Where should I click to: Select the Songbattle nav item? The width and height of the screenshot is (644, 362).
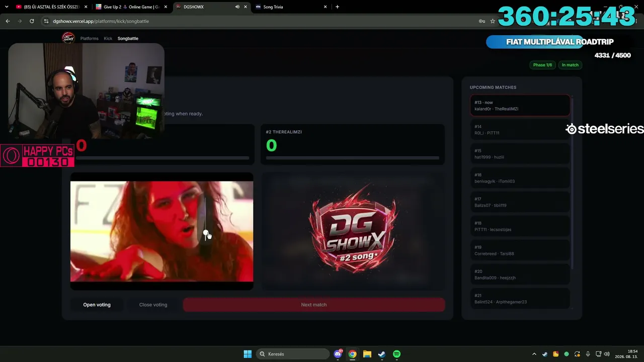pyautogui.click(x=128, y=38)
